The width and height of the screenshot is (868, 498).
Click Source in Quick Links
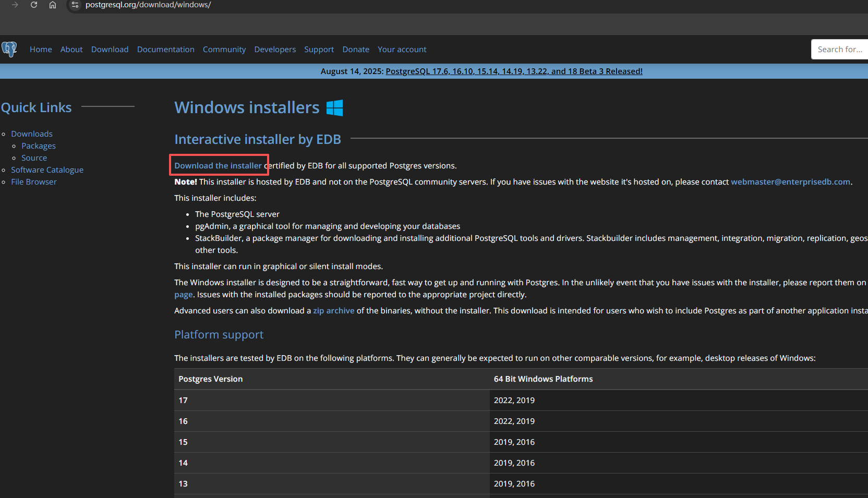click(34, 158)
